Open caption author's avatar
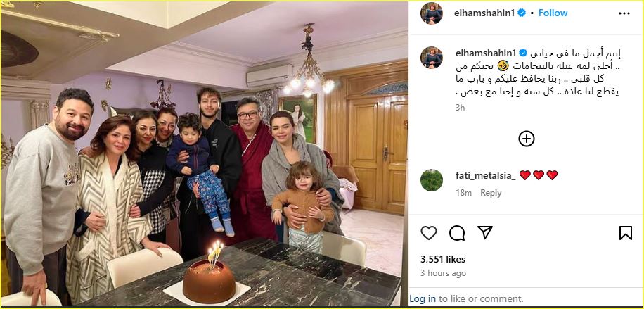The image size is (644, 309). (432, 58)
